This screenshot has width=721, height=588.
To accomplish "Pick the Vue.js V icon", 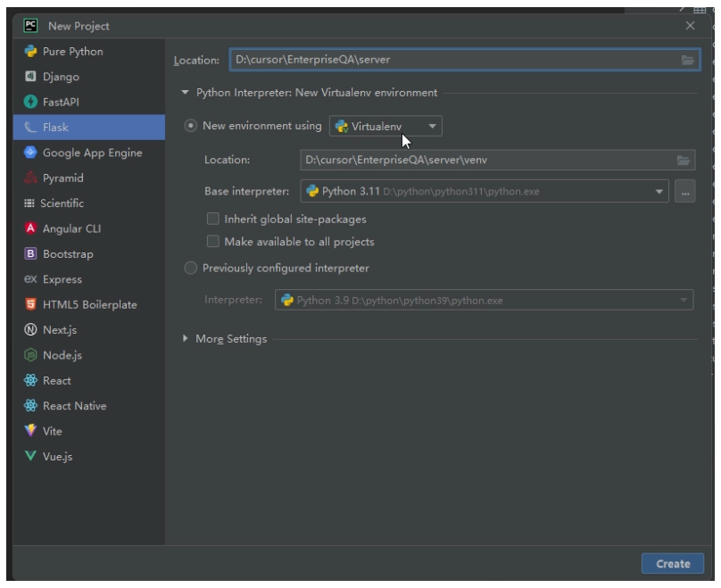I will pyautogui.click(x=30, y=456).
